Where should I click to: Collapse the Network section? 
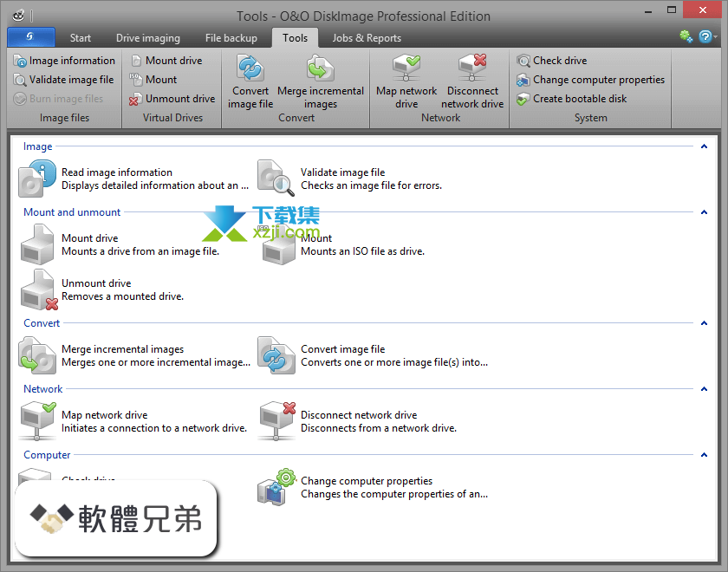704,389
